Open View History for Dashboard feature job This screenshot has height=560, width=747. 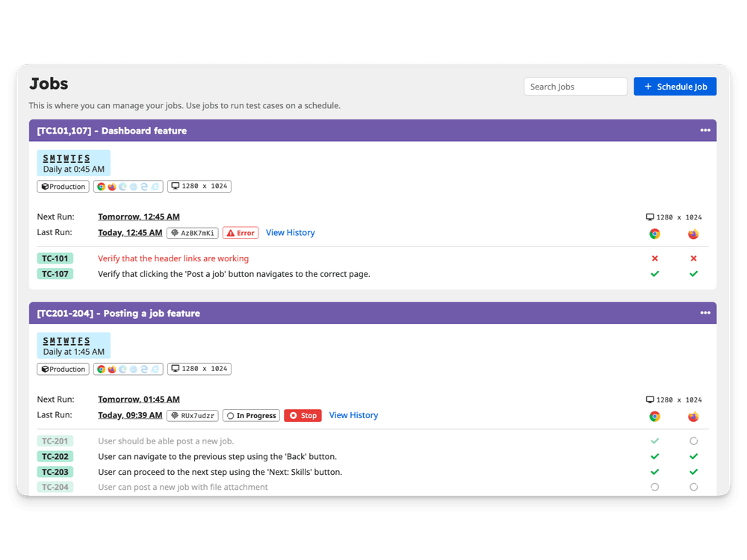290,232
